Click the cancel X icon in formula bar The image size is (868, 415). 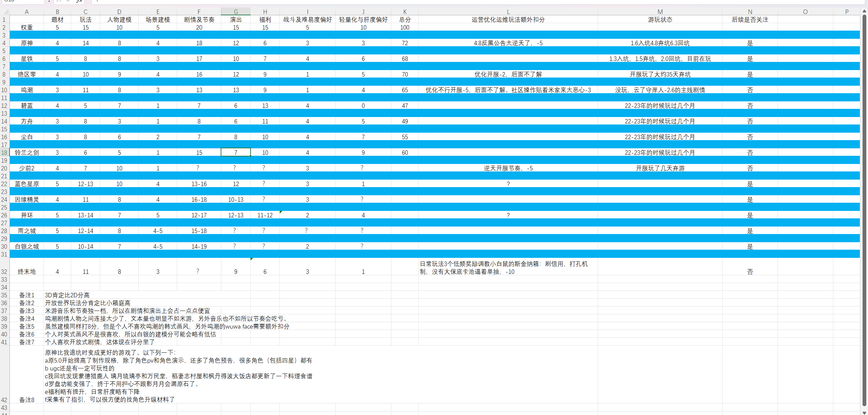coord(58,1)
